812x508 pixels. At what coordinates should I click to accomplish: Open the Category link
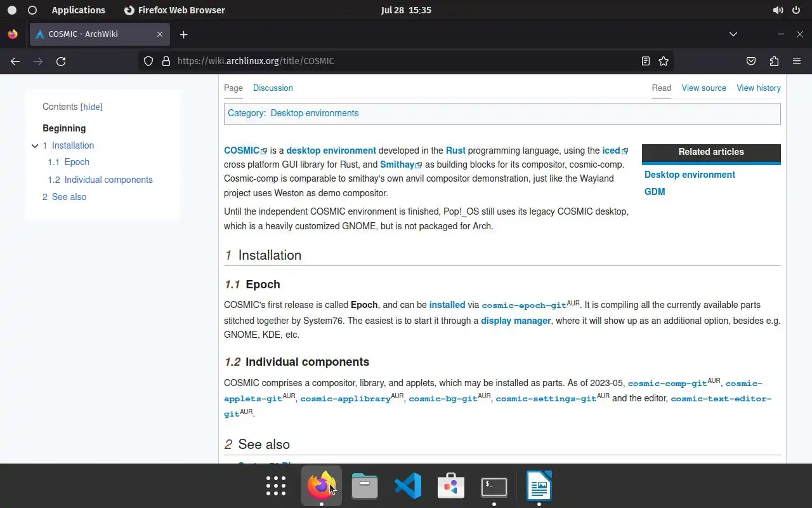pyautogui.click(x=246, y=113)
